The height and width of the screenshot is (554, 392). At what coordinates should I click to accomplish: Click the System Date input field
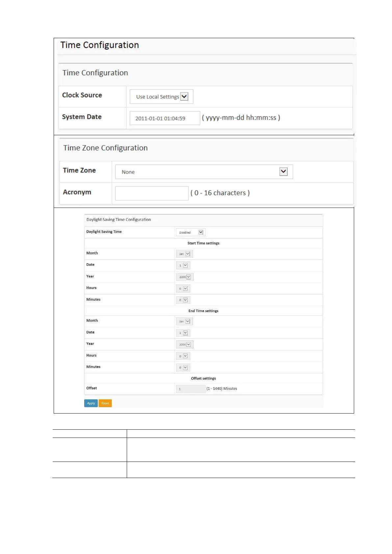[165, 118]
